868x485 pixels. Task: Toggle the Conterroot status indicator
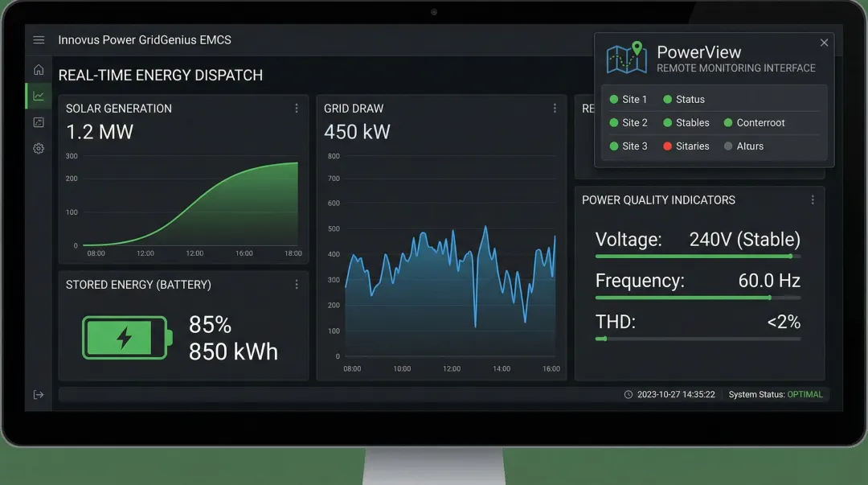728,123
